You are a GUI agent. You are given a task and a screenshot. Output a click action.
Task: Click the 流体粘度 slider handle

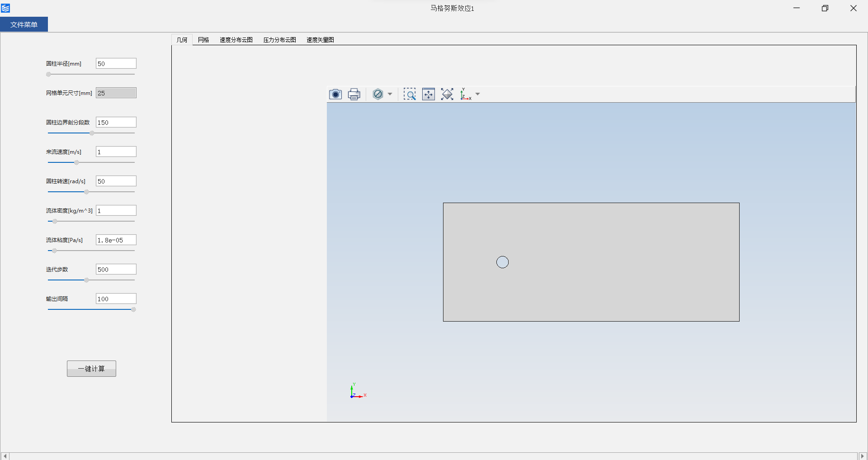coord(54,251)
